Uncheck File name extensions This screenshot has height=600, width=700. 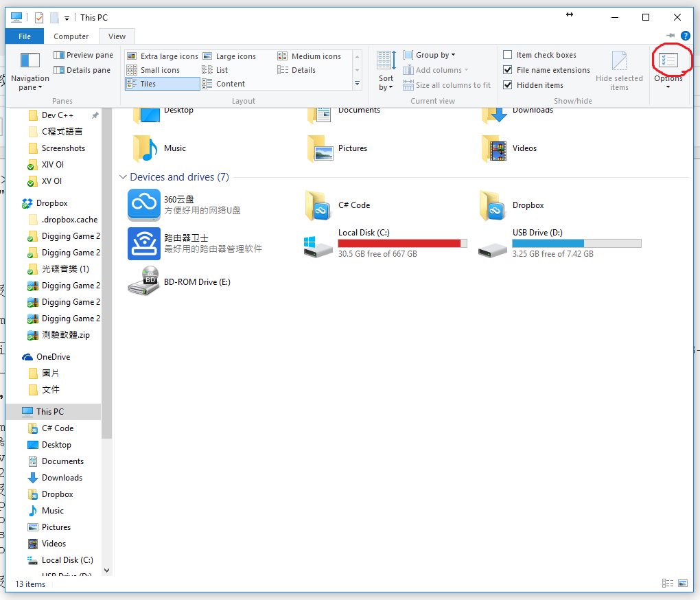508,70
